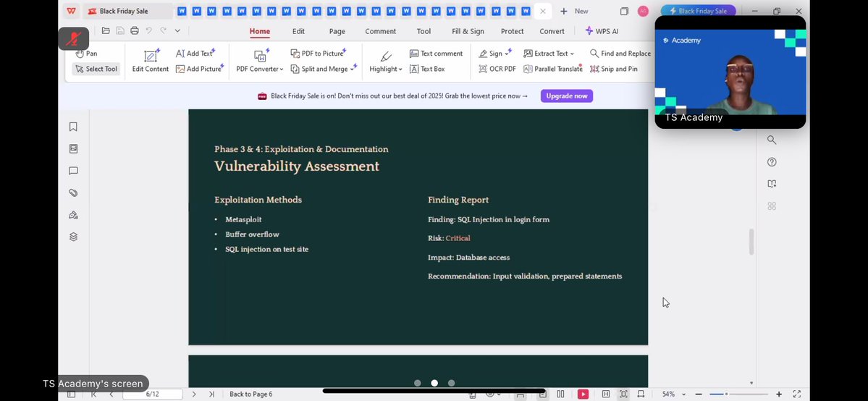This screenshot has height=401, width=868.
Task: Launch Snip and Pin
Action: click(x=614, y=69)
